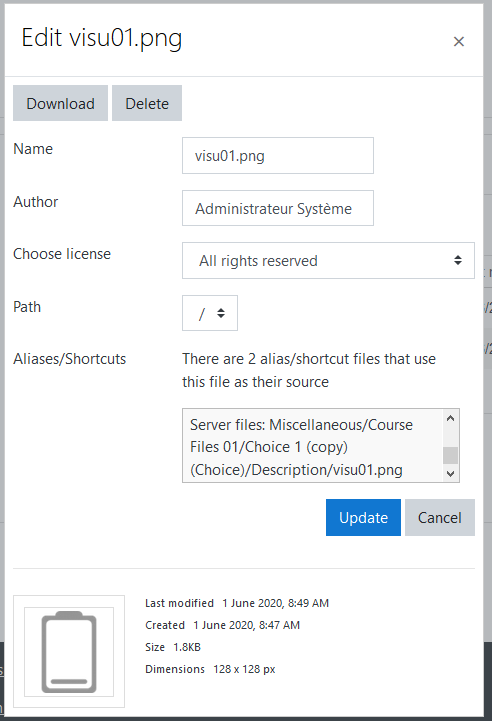Delete the visu01.png file

(147, 103)
